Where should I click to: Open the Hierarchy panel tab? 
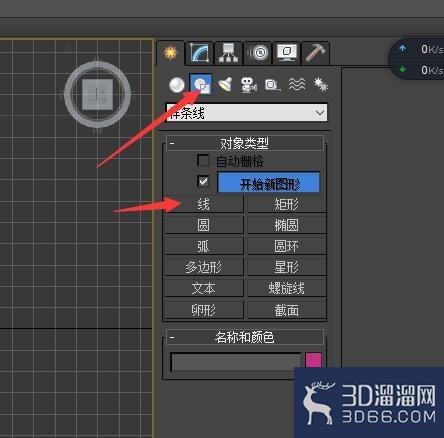(228, 53)
